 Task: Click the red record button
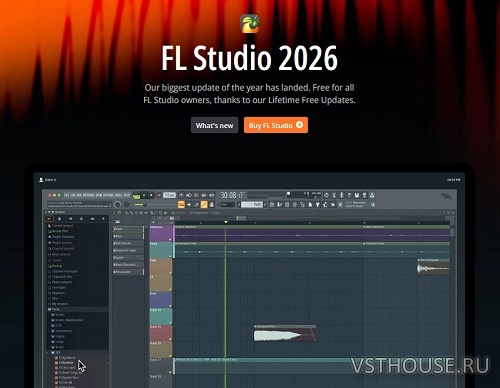pyautogui.click(x=159, y=195)
